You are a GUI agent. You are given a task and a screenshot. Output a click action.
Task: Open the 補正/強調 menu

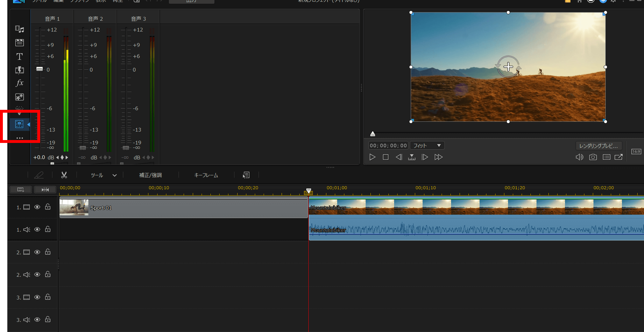tap(150, 175)
